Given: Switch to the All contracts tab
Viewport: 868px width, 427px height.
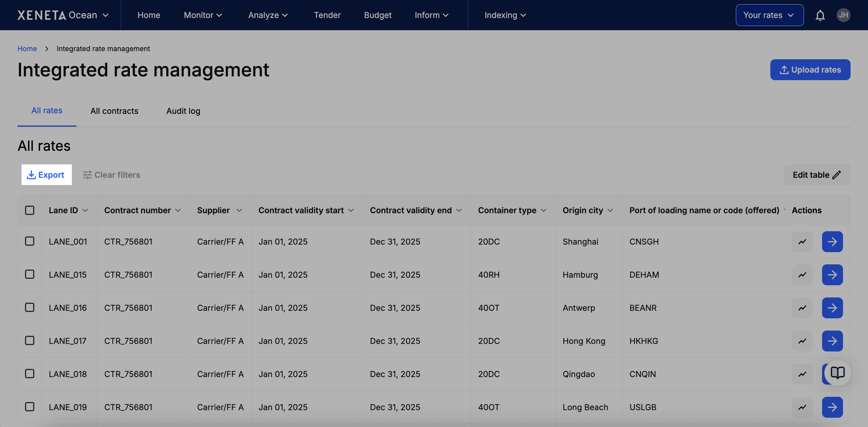Looking at the screenshot, I should (x=114, y=111).
